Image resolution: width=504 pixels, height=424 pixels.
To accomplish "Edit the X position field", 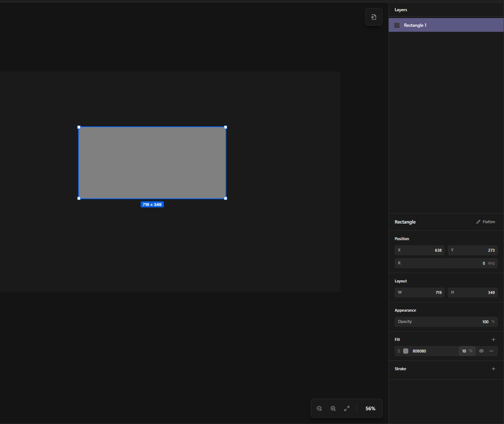I will click(x=419, y=250).
